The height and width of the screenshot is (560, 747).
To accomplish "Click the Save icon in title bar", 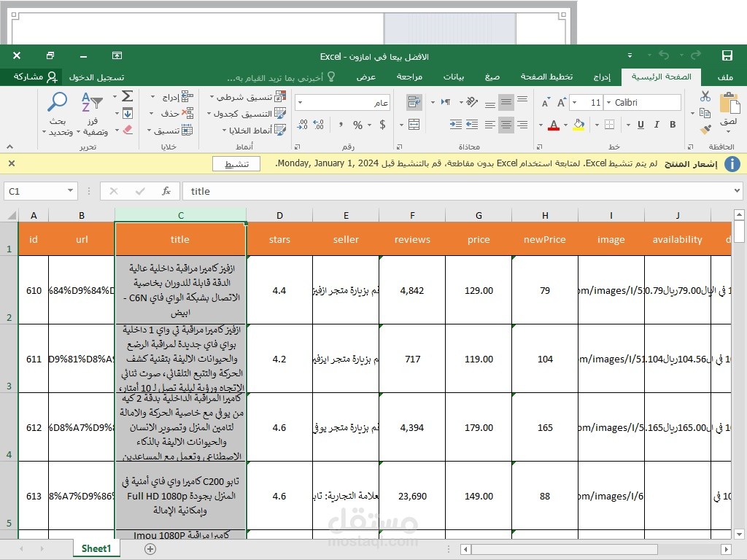I will pos(727,55).
